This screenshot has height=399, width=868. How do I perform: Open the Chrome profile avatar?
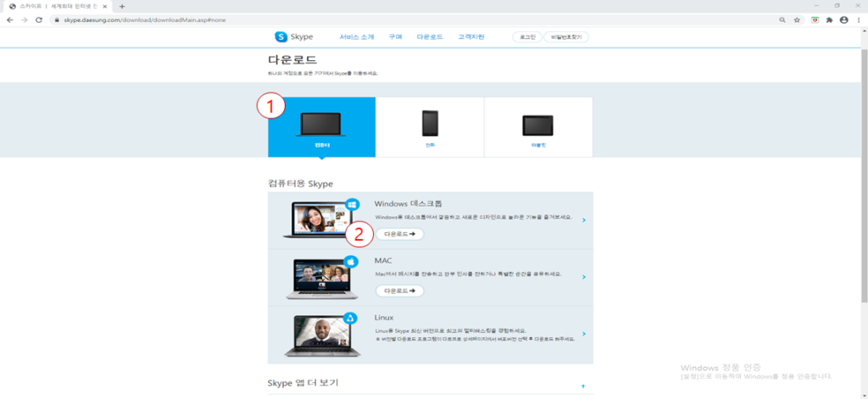tap(843, 20)
